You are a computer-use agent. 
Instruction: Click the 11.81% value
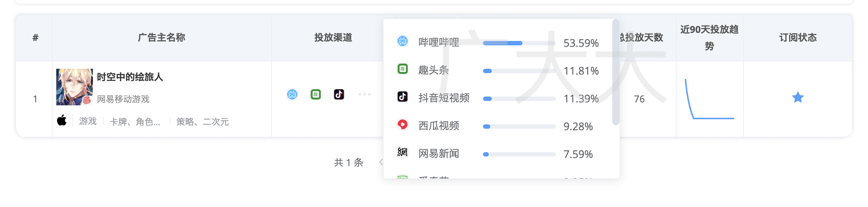[x=581, y=71]
